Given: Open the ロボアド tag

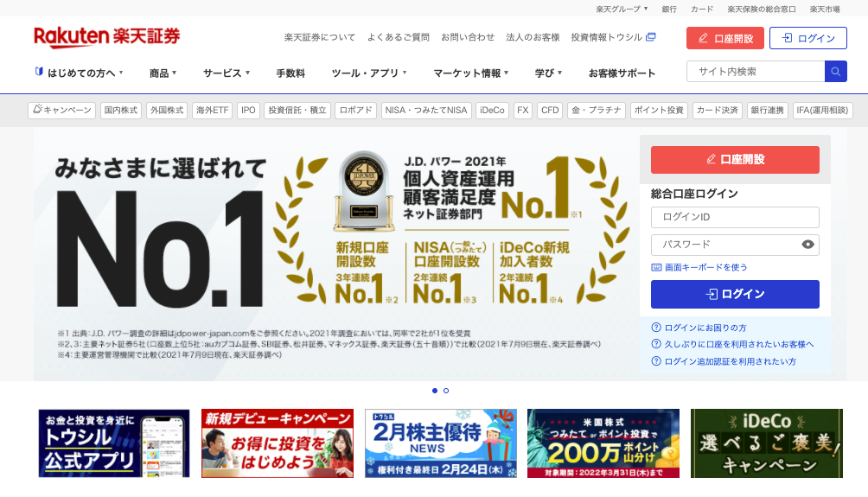Looking at the screenshot, I should [356, 110].
